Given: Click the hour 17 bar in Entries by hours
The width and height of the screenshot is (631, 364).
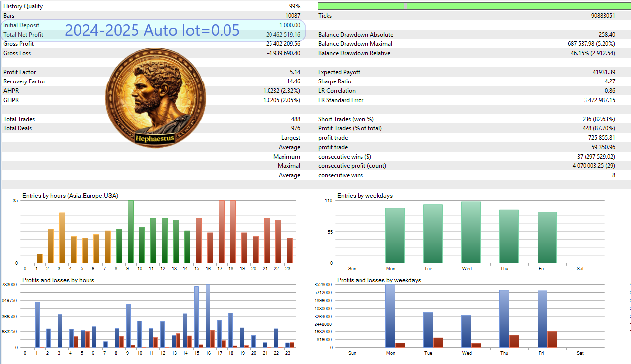Looking at the screenshot, I should [222, 232].
